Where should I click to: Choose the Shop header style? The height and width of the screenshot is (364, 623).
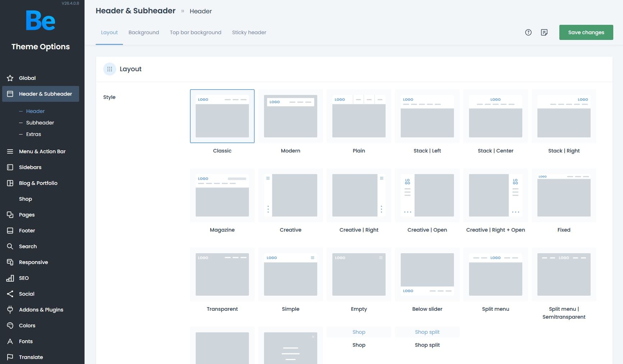(x=359, y=332)
